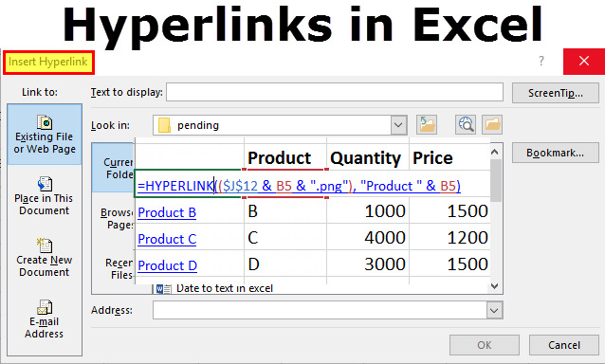Choose E-mail Address link type
605x364 pixels.
(45, 319)
